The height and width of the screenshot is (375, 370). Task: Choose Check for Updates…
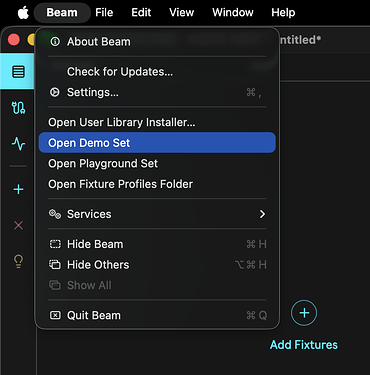(157, 72)
